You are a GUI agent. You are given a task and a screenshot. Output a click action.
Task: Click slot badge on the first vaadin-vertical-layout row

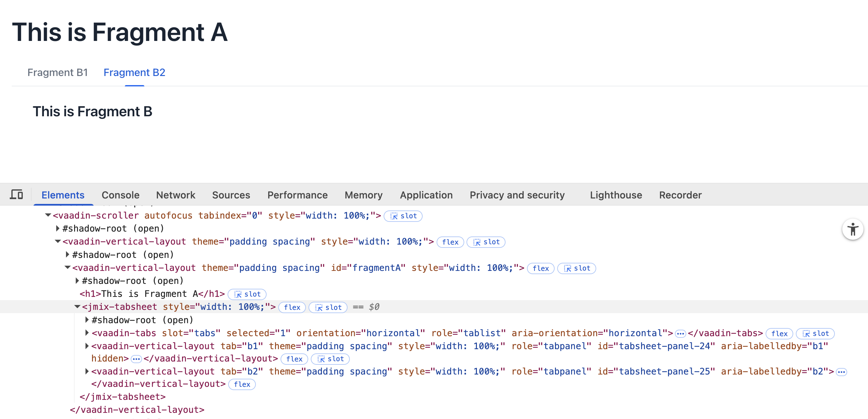[x=486, y=242]
